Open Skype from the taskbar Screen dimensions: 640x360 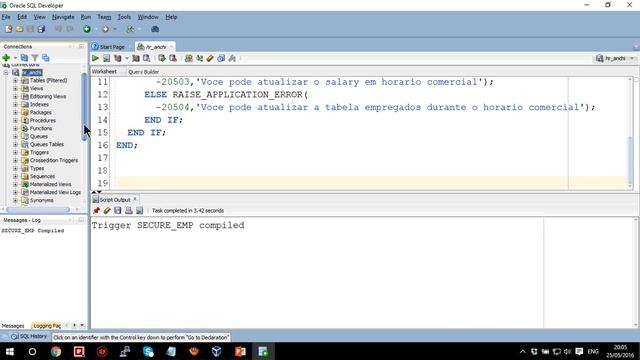pos(148,351)
